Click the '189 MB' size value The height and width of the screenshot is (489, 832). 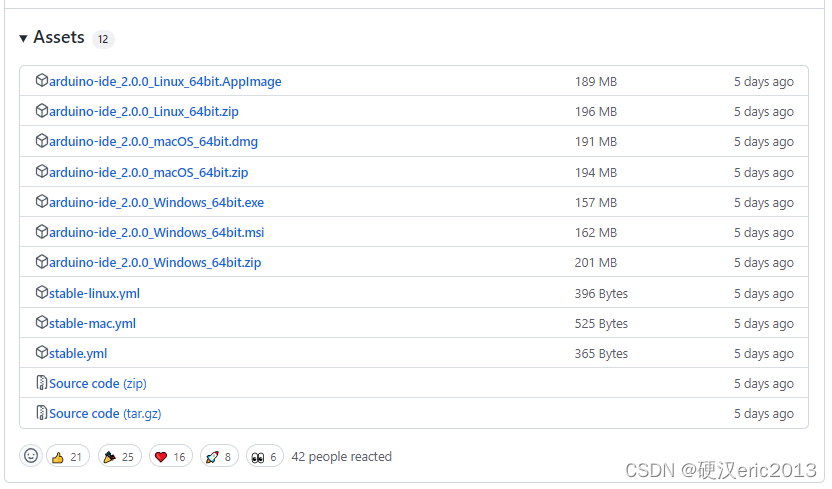[596, 82]
